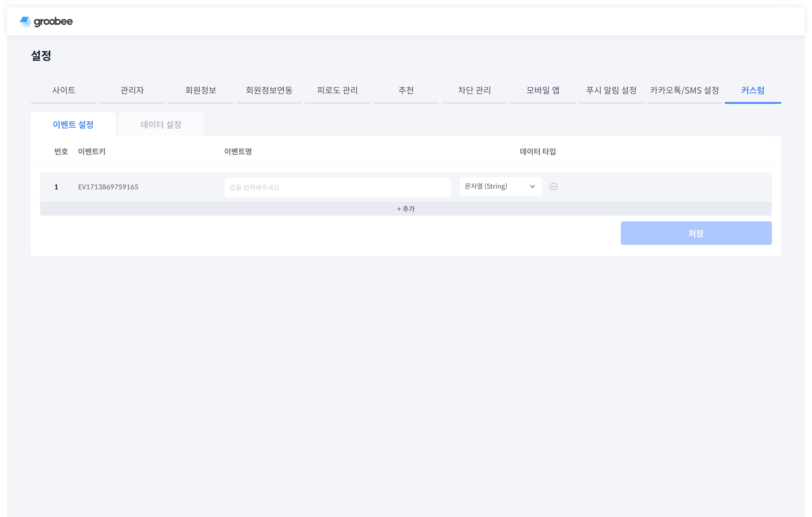812x517 pixels.
Task: Switch to the 데이터 설정 sub-tab
Action: coord(161,124)
